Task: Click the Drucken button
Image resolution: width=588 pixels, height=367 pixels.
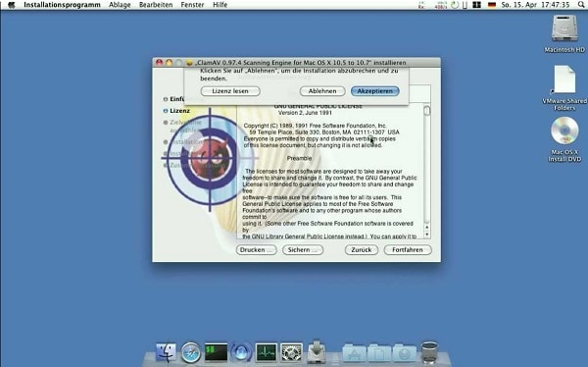Action: pos(257,250)
